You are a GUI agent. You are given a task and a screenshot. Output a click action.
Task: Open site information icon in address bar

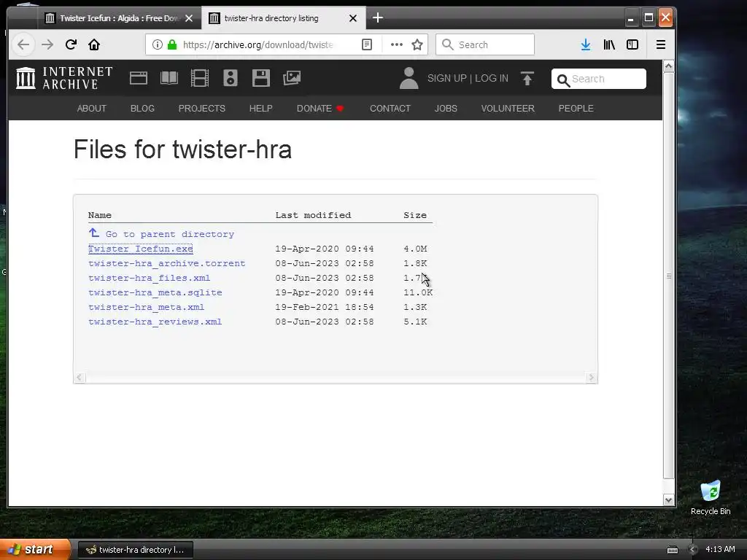(x=158, y=44)
